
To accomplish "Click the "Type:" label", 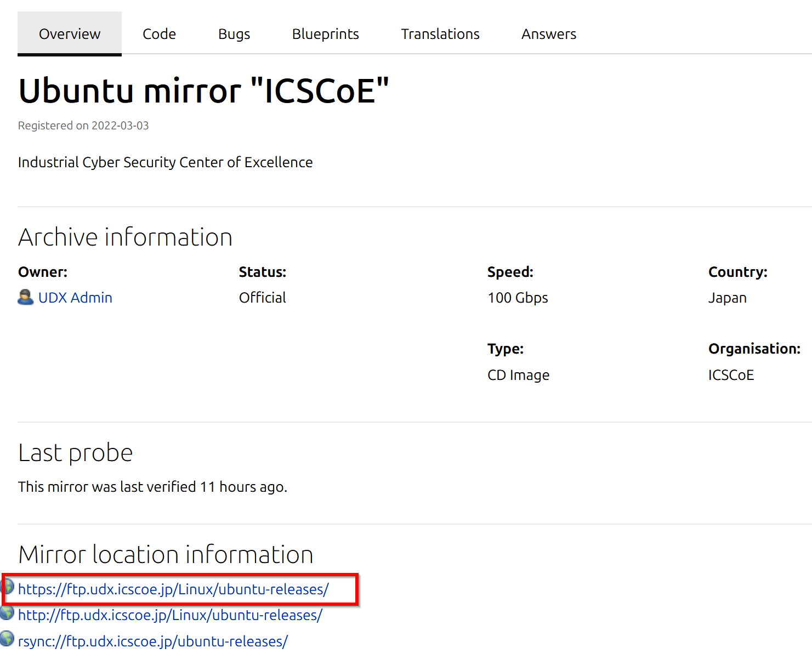I will 506,349.
